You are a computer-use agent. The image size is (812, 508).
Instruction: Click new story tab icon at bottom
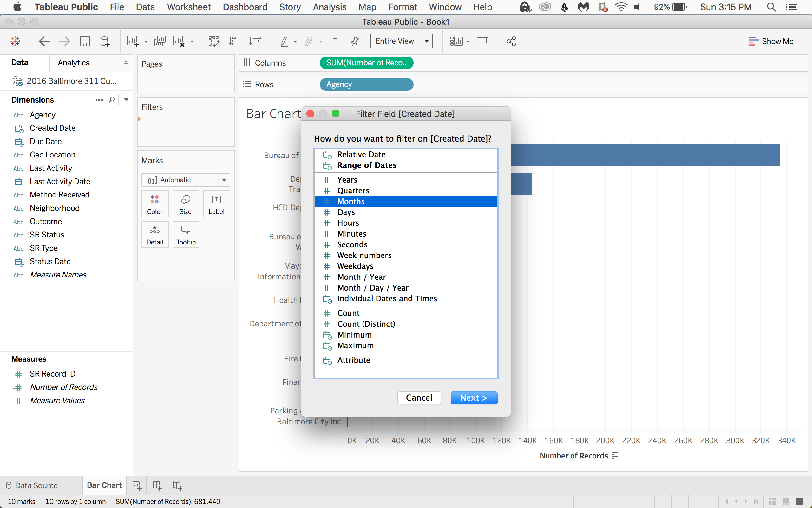tap(178, 485)
